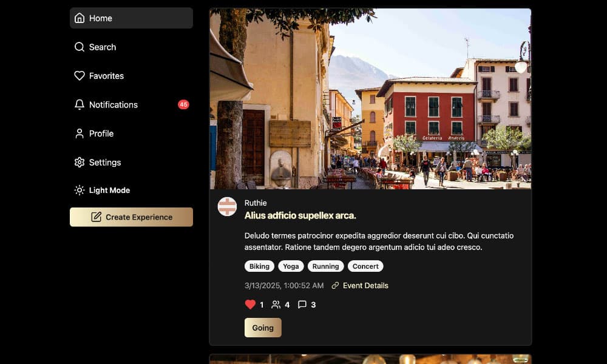Click the red notifications count badge

point(183,104)
